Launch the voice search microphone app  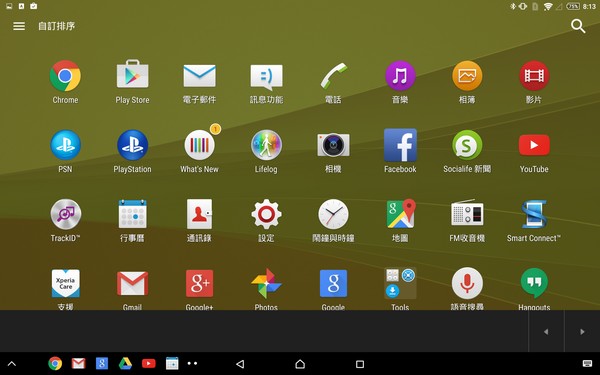click(467, 284)
